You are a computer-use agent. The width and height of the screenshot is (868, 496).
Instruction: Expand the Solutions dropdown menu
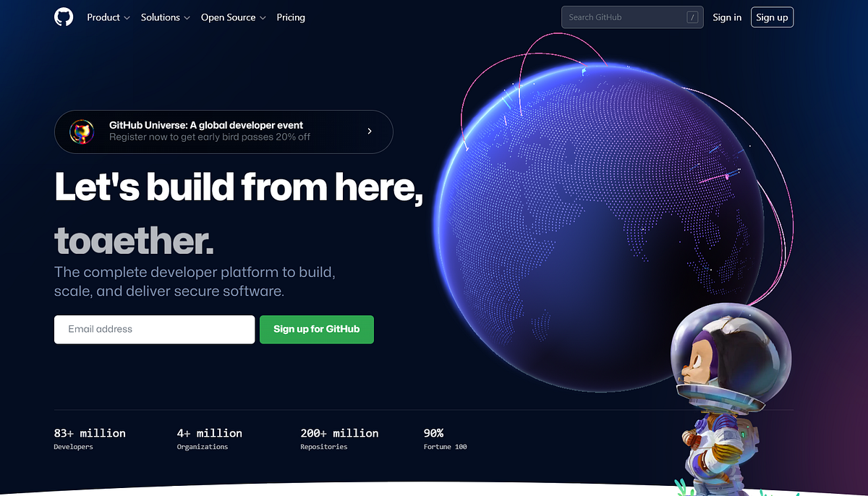[166, 17]
